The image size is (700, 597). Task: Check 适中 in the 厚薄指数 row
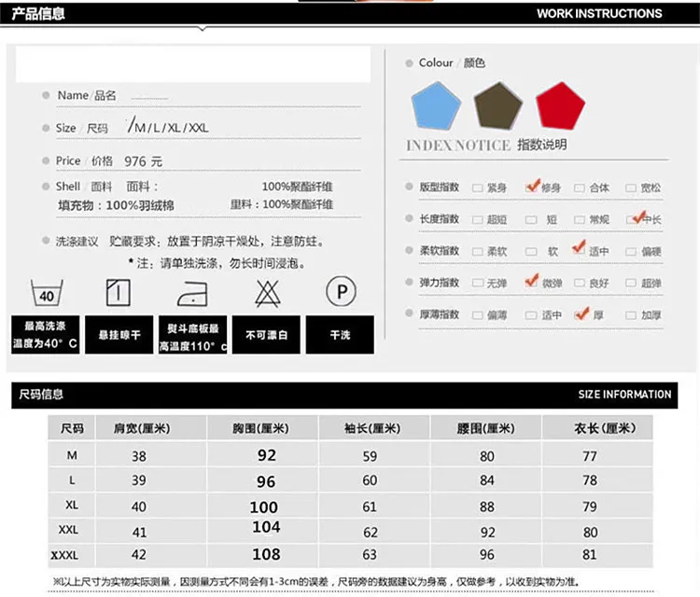[x=531, y=315]
